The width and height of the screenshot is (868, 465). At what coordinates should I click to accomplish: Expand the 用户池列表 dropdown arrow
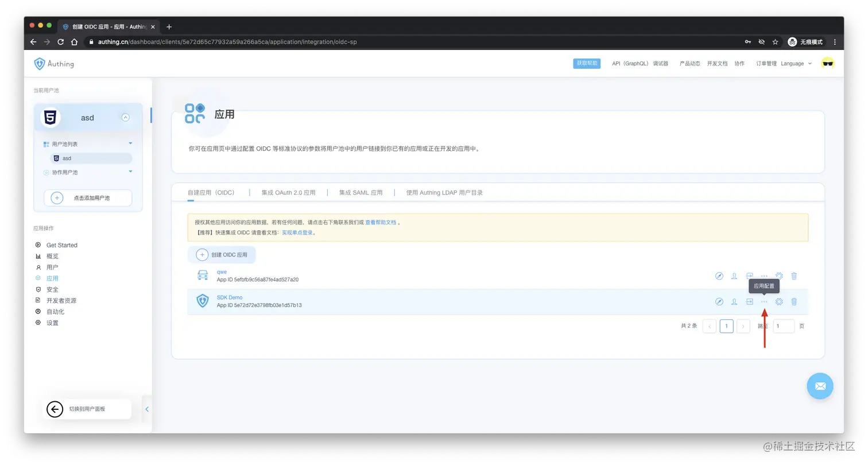point(130,143)
